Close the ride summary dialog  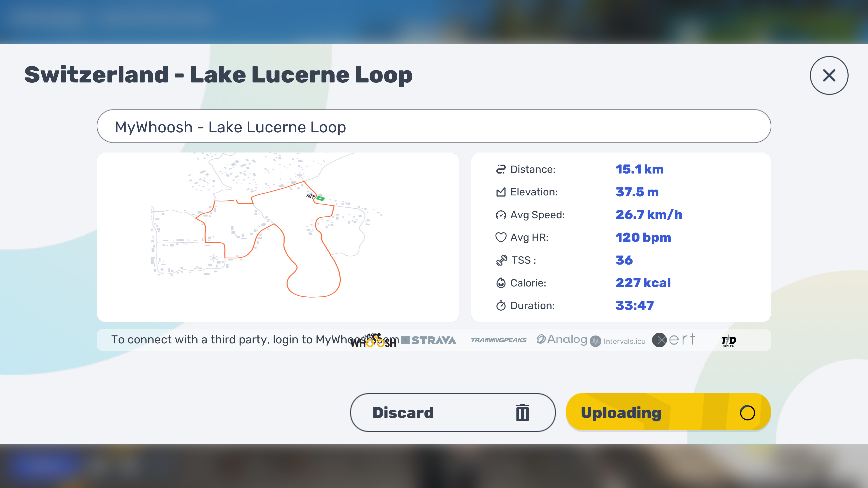pos(829,75)
